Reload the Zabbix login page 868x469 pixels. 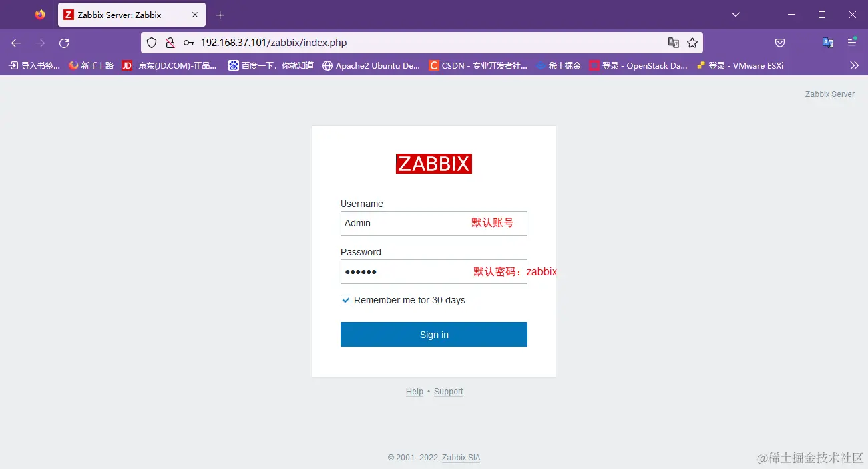tap(64, 42)
